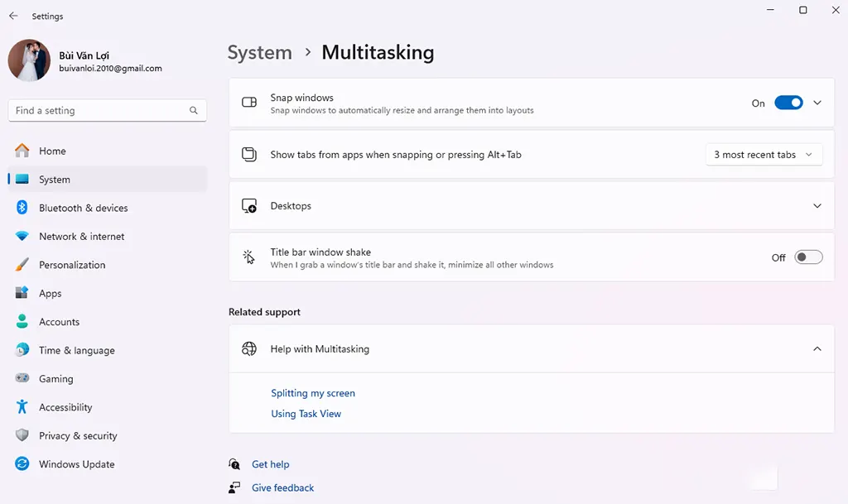Screen dimensions: 848x504
Task: Click the Gaming controller icon
Action: pos(22,379)
